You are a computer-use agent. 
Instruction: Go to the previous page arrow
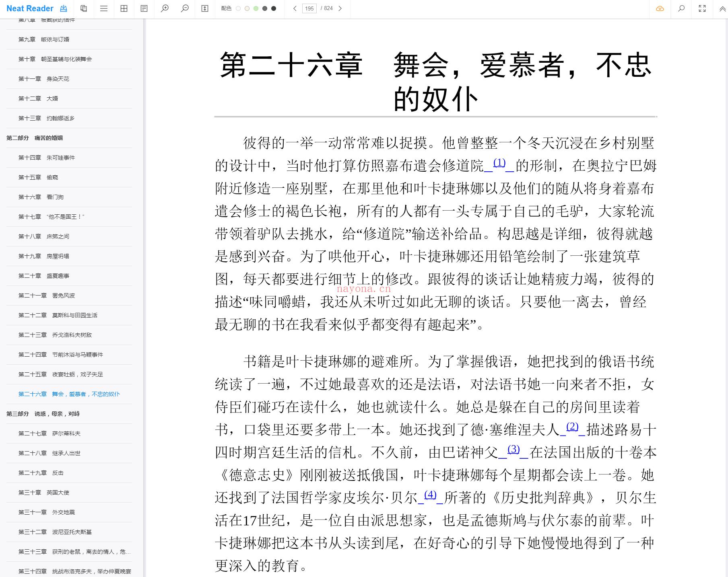pos(295,8)
